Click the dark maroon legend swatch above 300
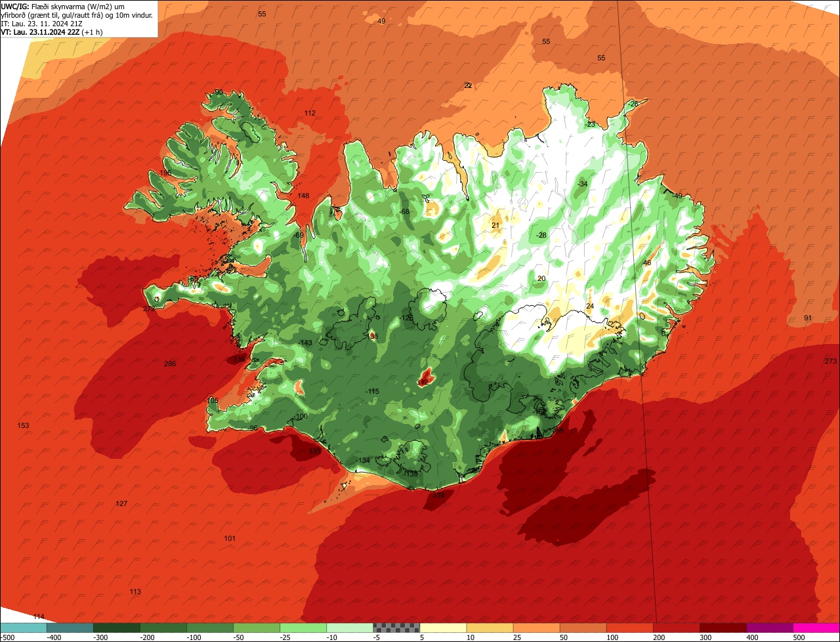This screenshot has width=840, height=642. click(x=723, y=628)
